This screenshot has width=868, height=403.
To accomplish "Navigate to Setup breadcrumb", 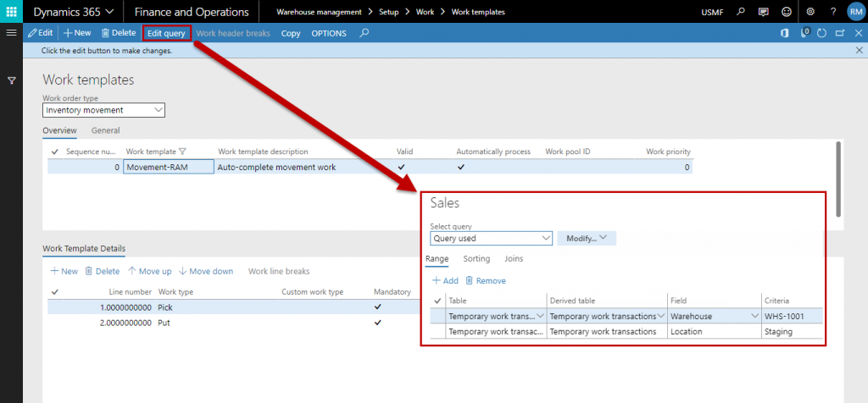I will tap(388, 12).
